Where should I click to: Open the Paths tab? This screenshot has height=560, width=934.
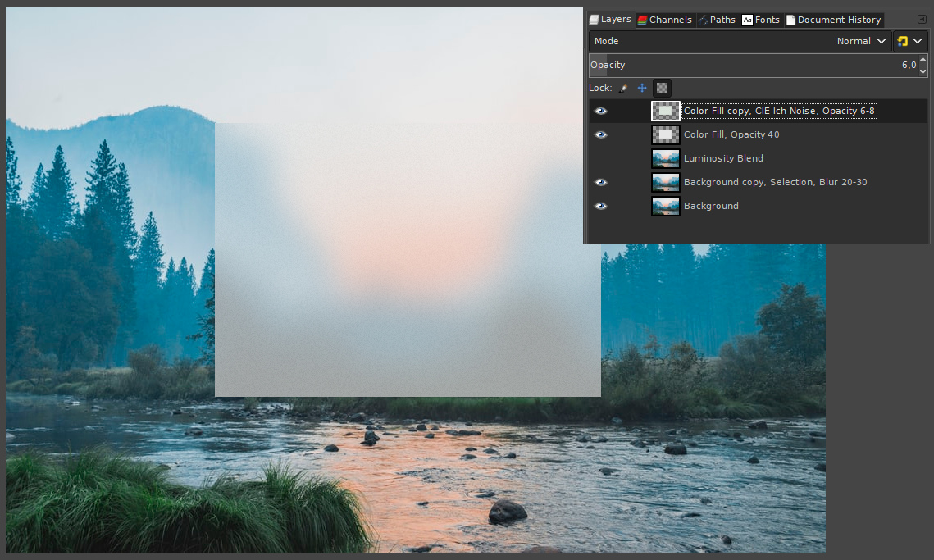(718, 20)
